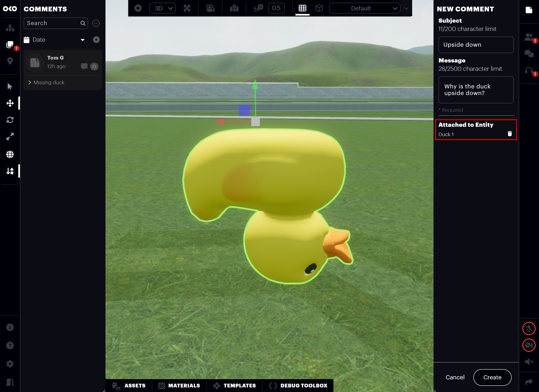
Task: Toggle the disabled camera video button
Action: [x=529, y=345]
